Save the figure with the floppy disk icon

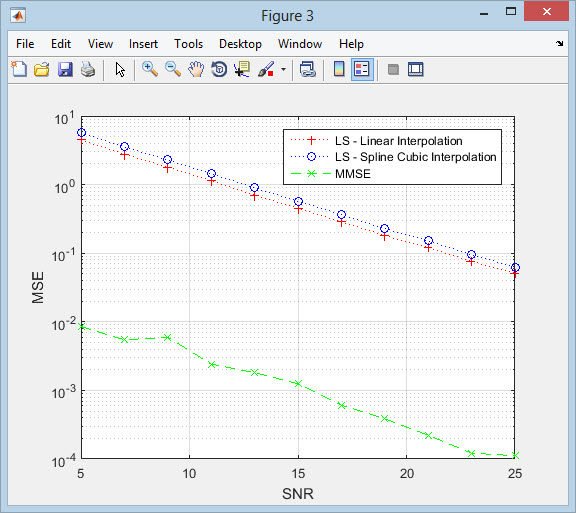point(65,69)
